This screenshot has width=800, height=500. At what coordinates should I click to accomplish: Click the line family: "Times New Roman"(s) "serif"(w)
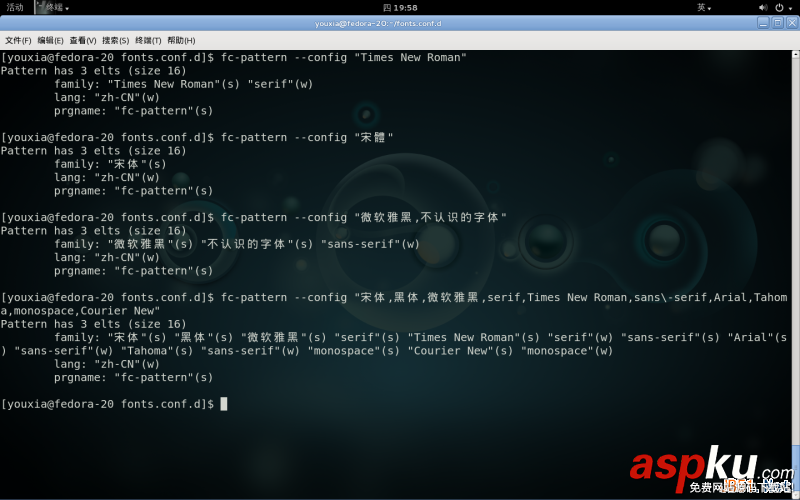pyautogui.click(x=183, y=84)
